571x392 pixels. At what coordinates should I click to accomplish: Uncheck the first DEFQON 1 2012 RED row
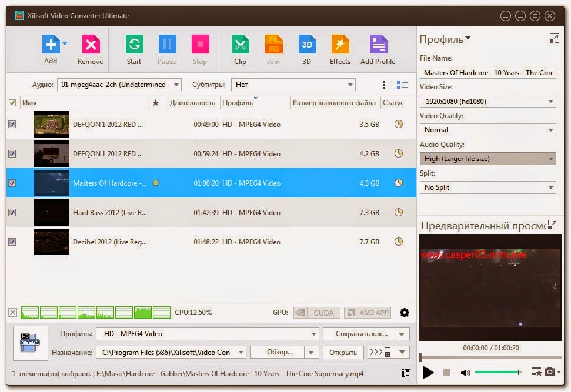point(12,125)
